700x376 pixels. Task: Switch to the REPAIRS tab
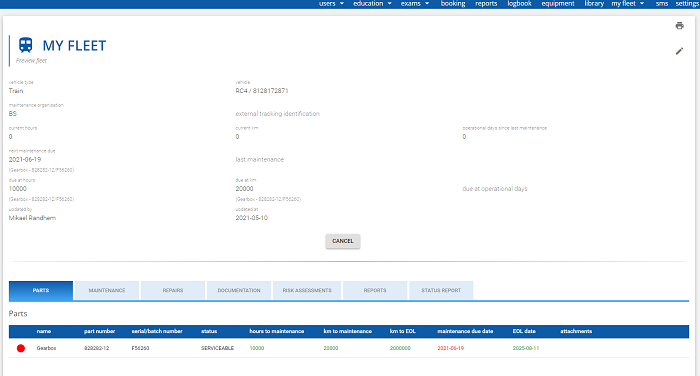coord(173,290)
